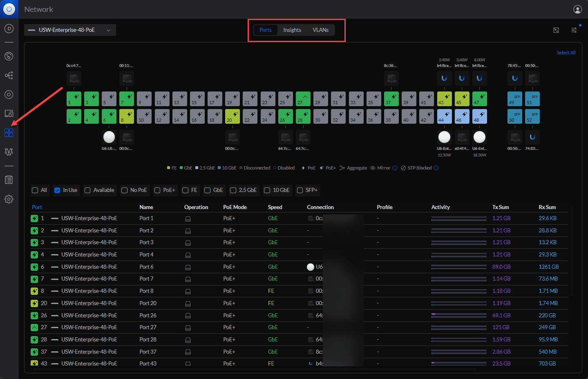Select switch port 27 in port diagram

point(303,99)
